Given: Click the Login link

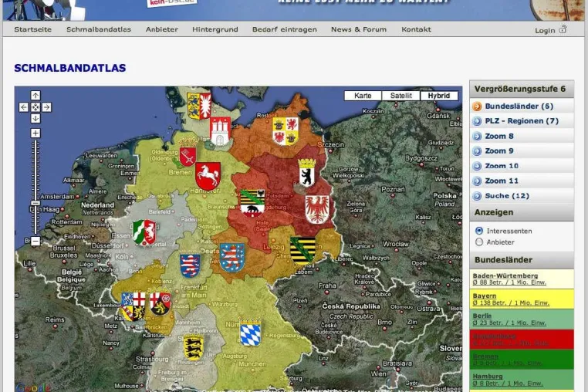Looking at the screenshot, I should tap(545, 30).
